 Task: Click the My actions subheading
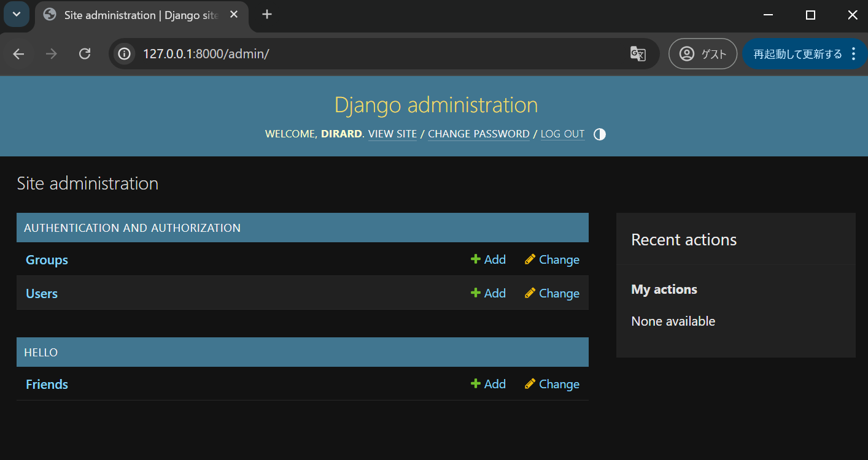[664, 289]
